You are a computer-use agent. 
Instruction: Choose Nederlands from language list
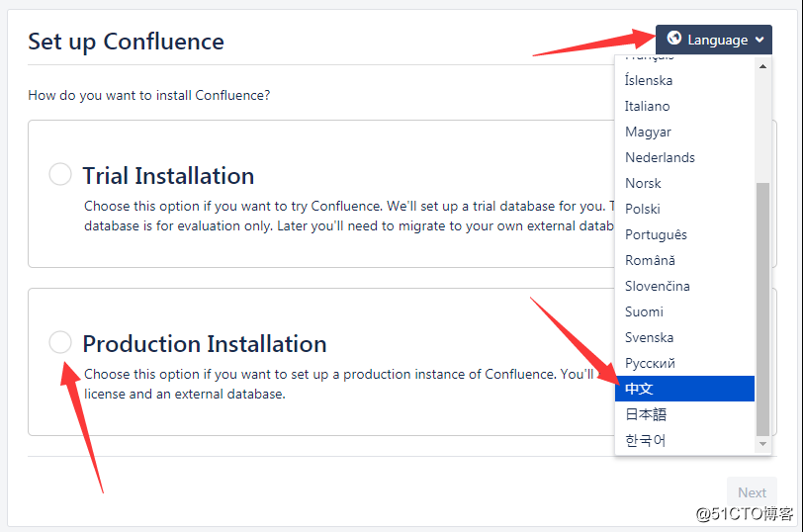[x=684, y=157]
